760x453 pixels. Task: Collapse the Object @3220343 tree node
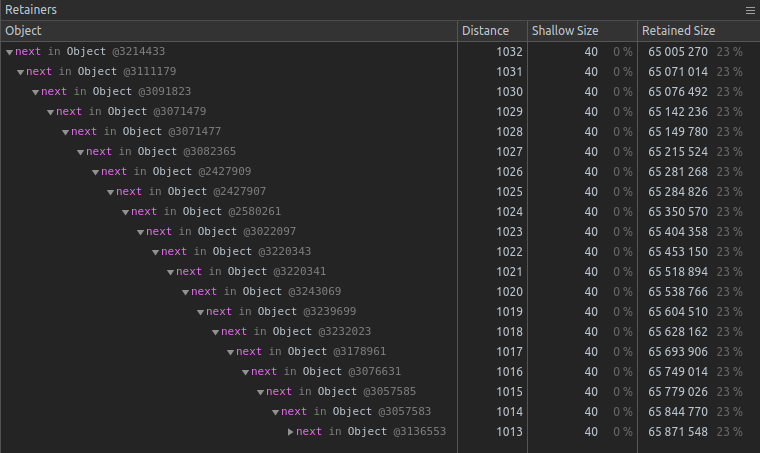tap(156, 252)
